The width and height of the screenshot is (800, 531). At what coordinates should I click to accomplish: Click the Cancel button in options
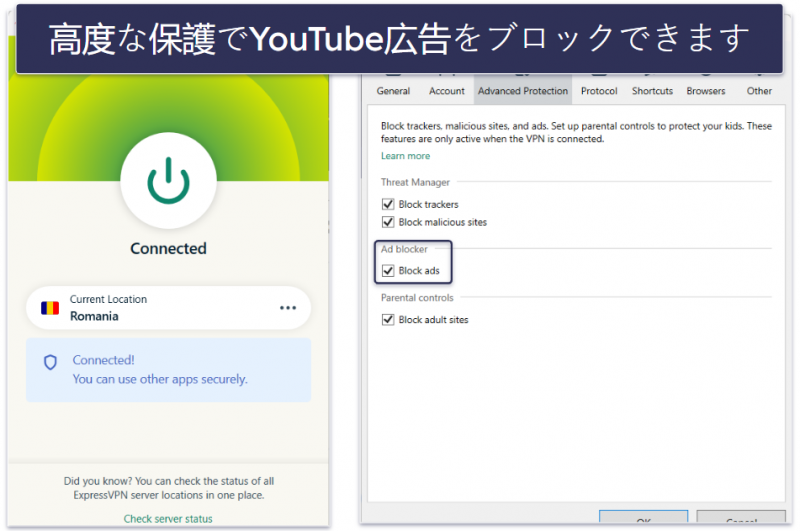point(741,517)
